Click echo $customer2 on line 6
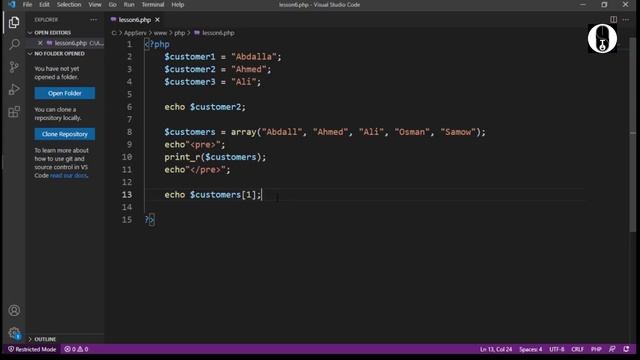The width and height of the screenshot is (640, 360). point(205,107)
